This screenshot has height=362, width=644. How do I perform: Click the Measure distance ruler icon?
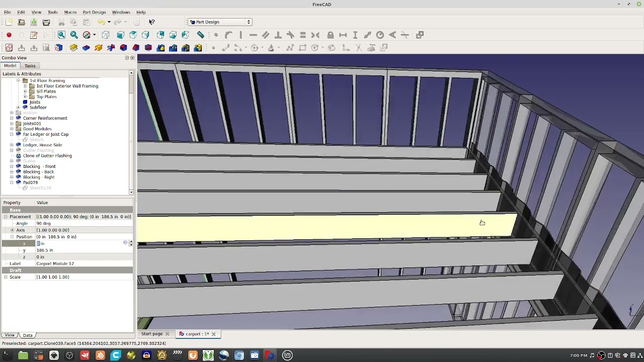(200, 35)
